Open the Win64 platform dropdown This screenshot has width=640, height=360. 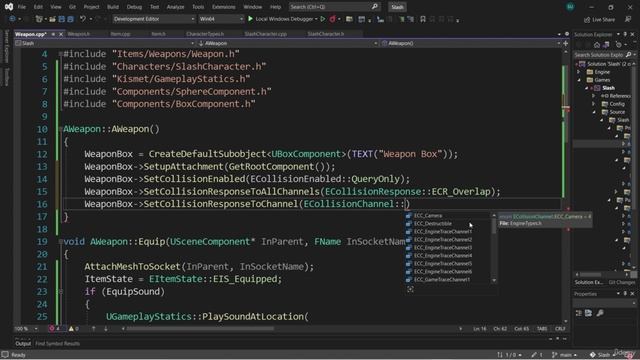point(221,19)
